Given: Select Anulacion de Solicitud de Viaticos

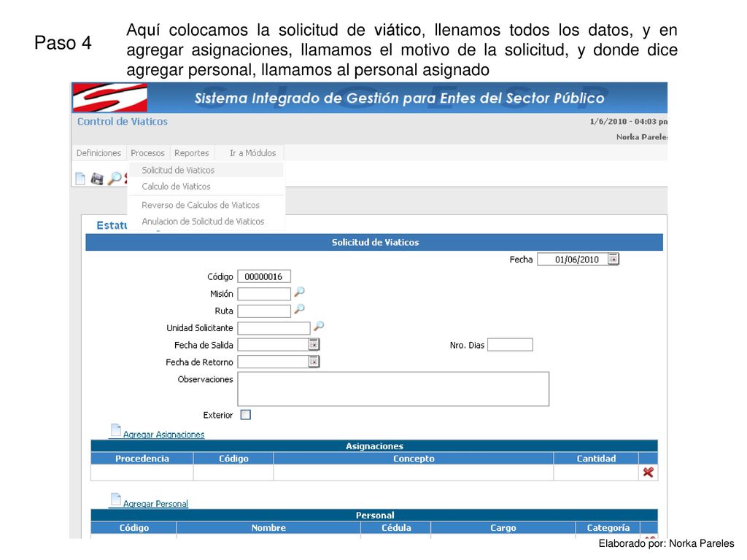Looking at the screenshot, I should (x=206, y=222).
